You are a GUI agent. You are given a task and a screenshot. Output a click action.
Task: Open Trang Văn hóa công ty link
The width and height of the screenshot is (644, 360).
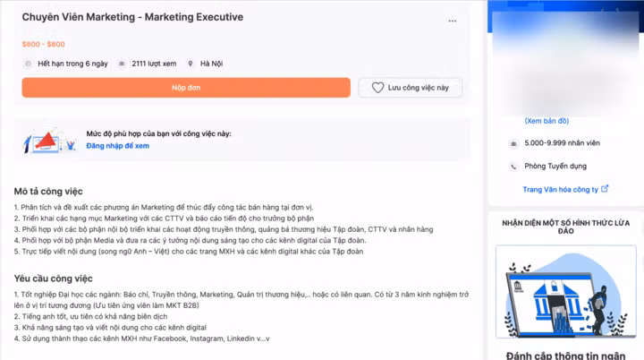click(x=560, y=190)
